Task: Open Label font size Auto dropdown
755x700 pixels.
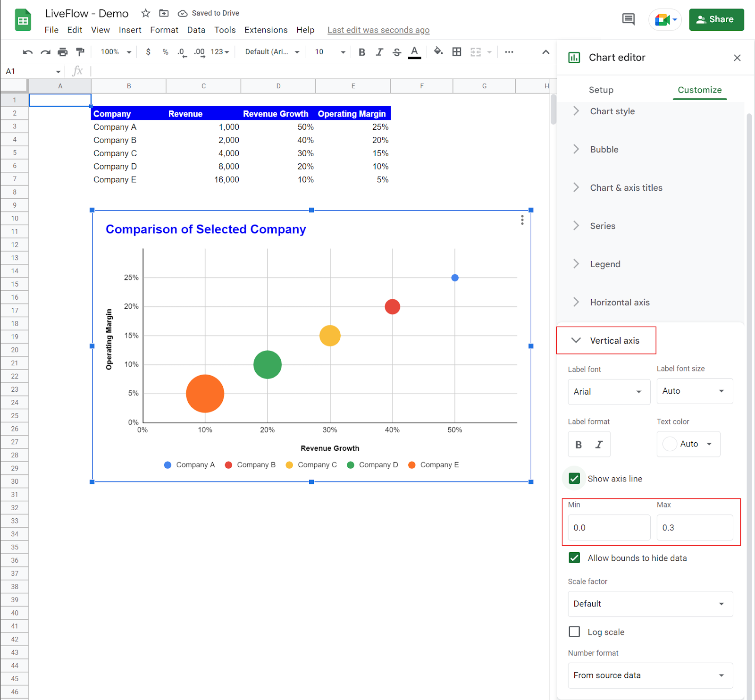Action: (x=695, y=391)
